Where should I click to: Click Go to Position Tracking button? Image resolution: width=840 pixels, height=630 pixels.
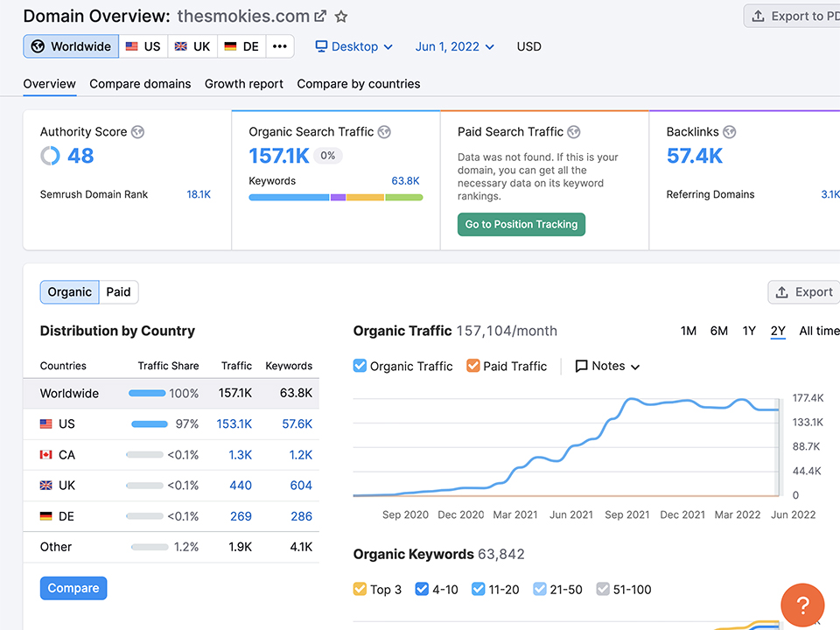(521, 225)
